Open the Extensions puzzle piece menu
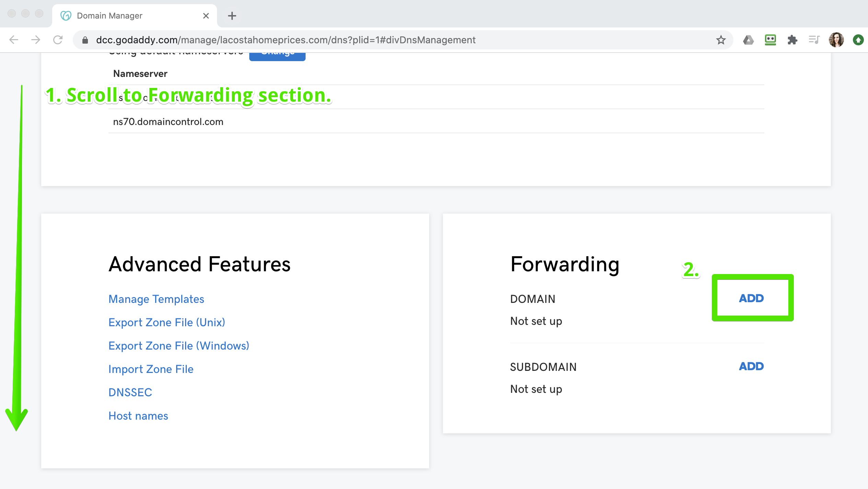The width and height of the screenshot is (868, 489). (x=792, y=40)
